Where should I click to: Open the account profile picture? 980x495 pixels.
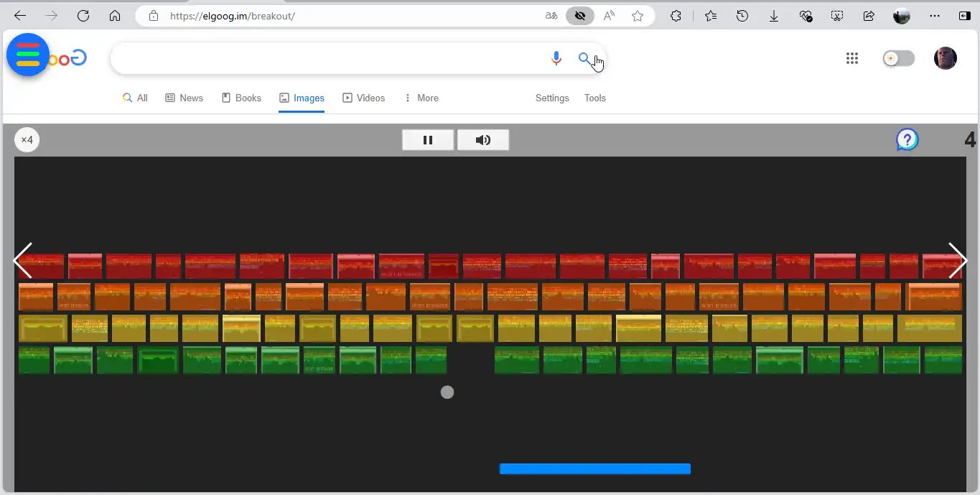pyautogui.click(x=946, y=58)
